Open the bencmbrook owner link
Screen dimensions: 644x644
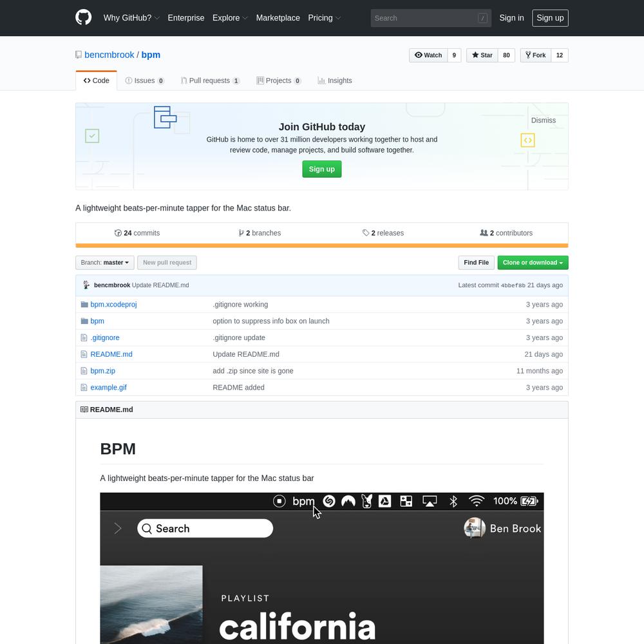tap(109, 55)
